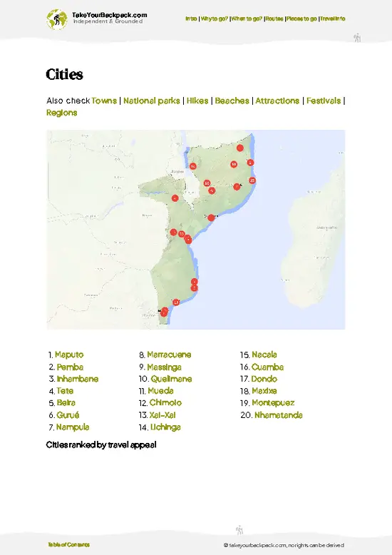
Task: Open the Beira city link
Action: tap(66, 403)
